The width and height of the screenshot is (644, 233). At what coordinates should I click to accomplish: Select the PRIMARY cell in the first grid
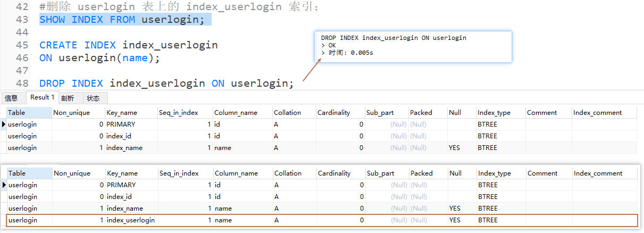[121, 124]
